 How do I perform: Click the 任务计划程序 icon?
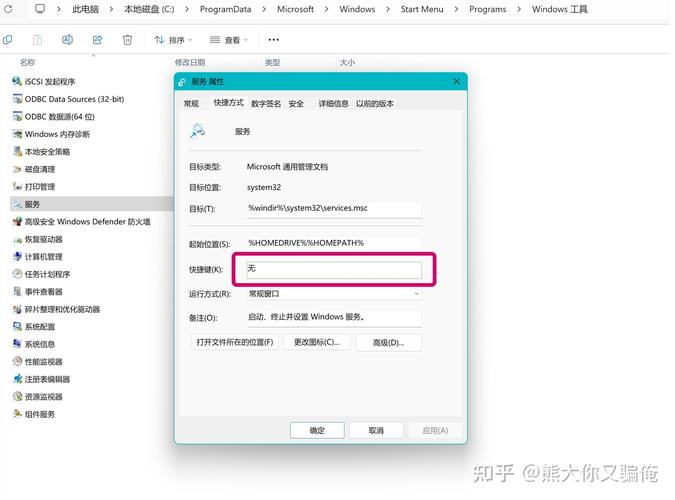tap(17, 274)
